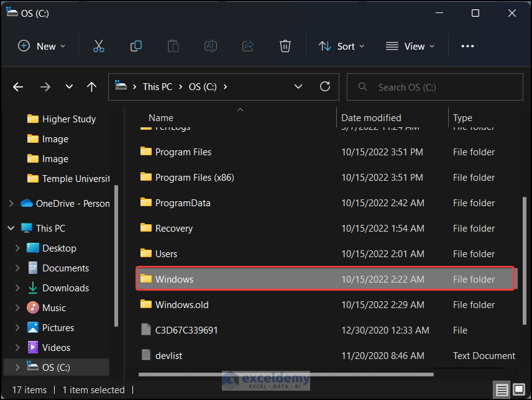This screenshot has height=400, width=532.
Task: Switch to Large thumbnails view in status bar
Action: click(x=519, y=389)
